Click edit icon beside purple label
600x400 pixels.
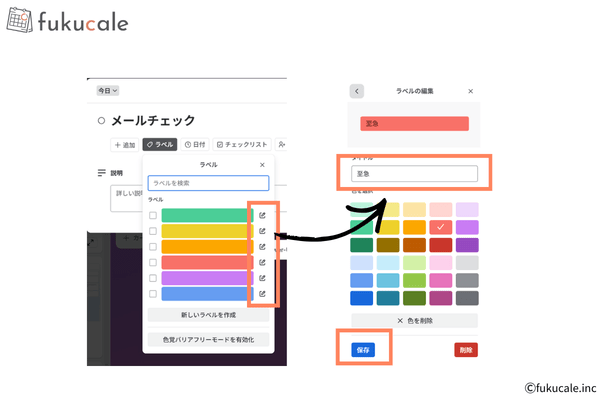tap(262, 278)
